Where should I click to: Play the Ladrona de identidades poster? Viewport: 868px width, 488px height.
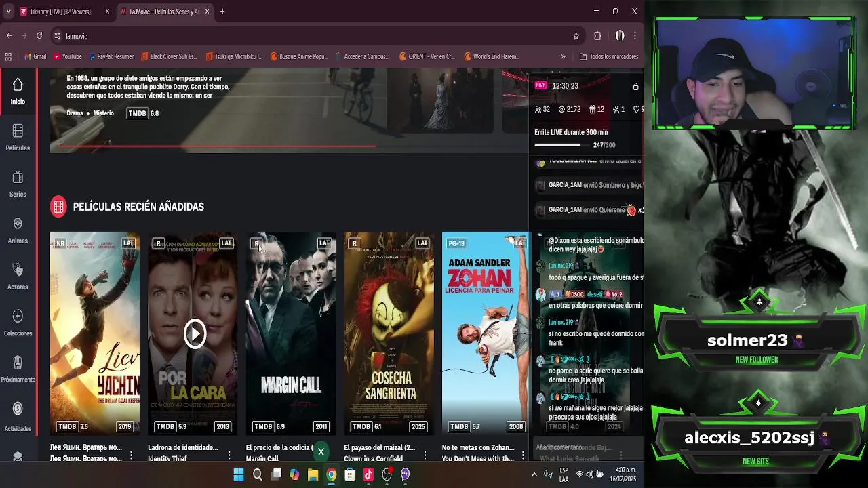[x=195, y=333]
